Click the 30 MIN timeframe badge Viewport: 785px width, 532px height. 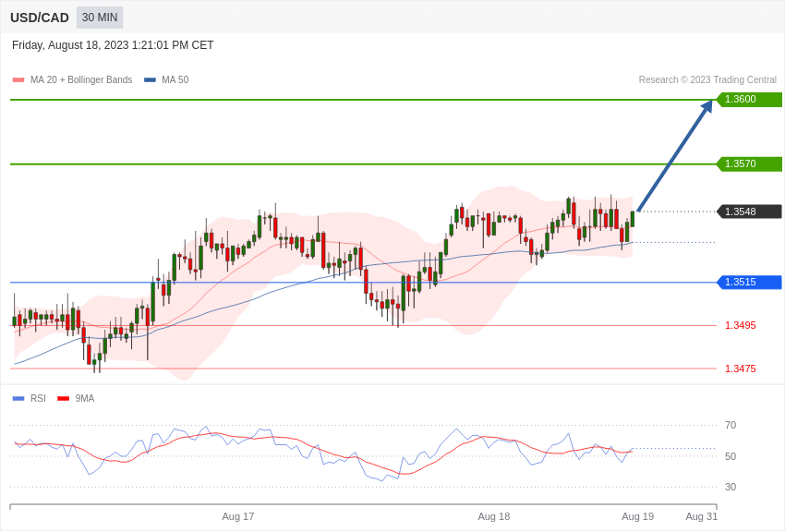pos(100,18)
